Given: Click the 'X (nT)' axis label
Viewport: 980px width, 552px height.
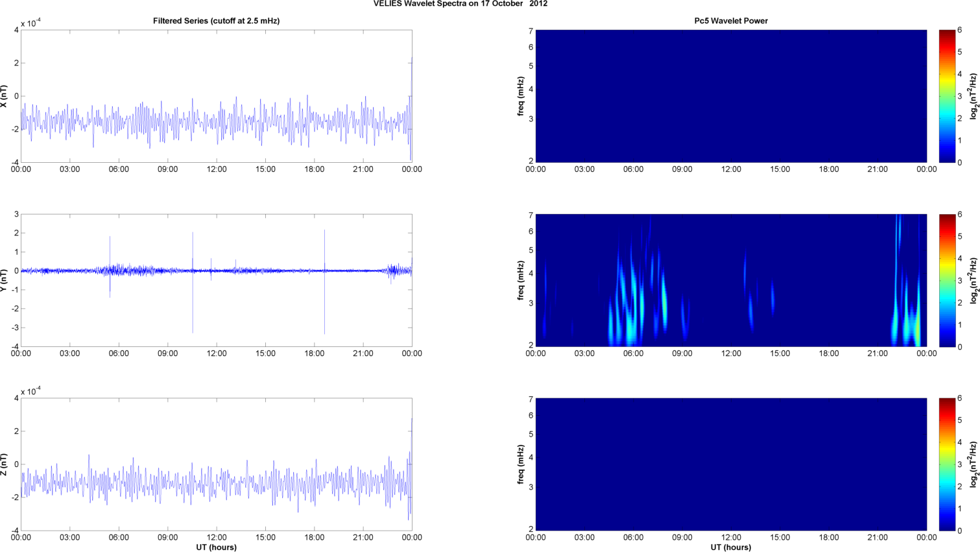Looking at the screenshot, I should pyautogui.click(x=5, y=96).
